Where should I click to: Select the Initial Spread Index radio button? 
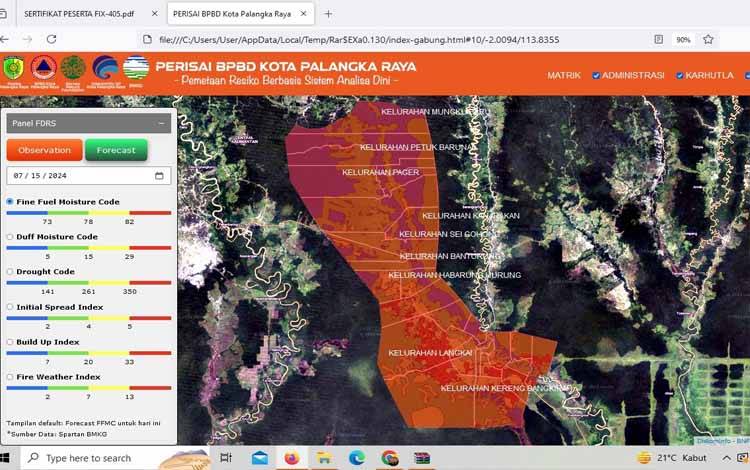coord(10,306)
